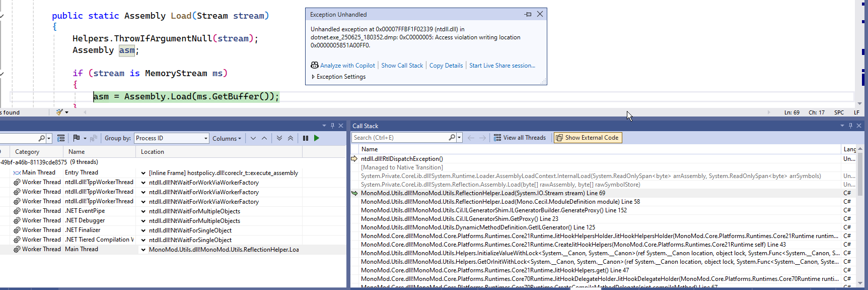Expand location of .NET Finalizer thread

143,230
